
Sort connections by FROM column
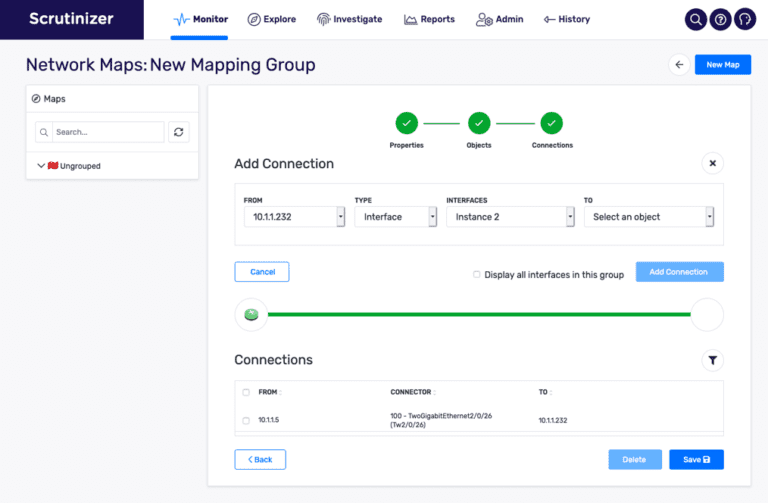pos(270,392)
